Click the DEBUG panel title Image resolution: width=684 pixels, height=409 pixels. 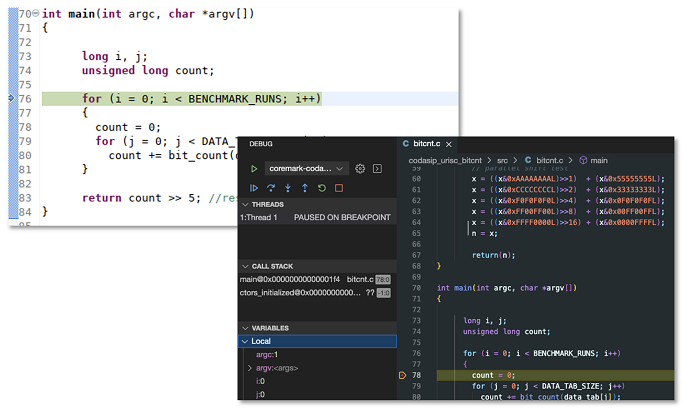click(261, 144)
